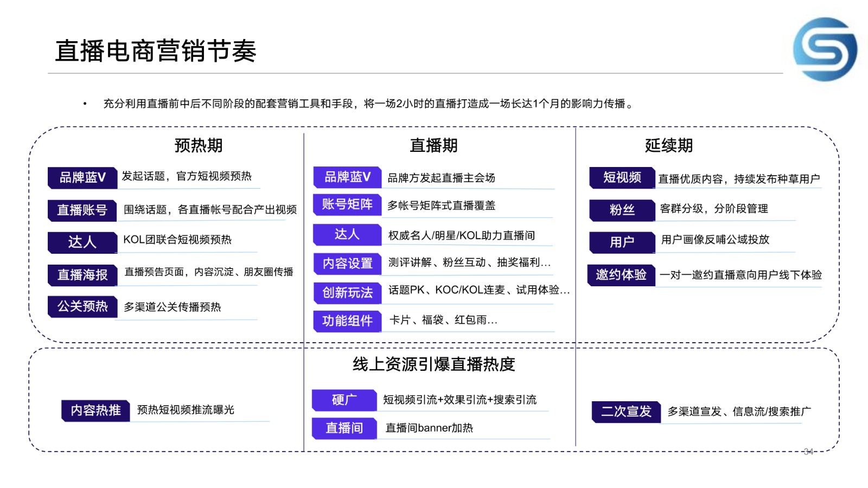Select text 话题PK、KOC/KOL连麦、试用体验…
The width and height of the screenshot is (868, 488).
pyautogui.click(x=480, y=290)
